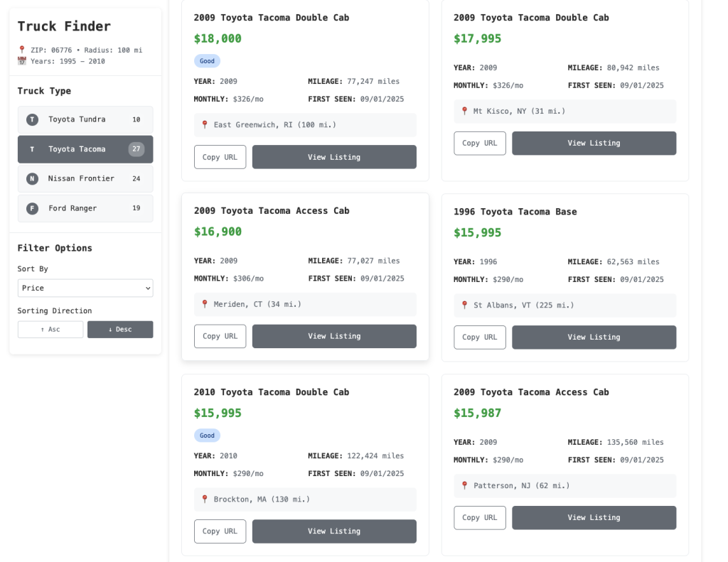Click the calendar icon beside Years
Screen dimensions: 728x562
(x=22, y=62)
